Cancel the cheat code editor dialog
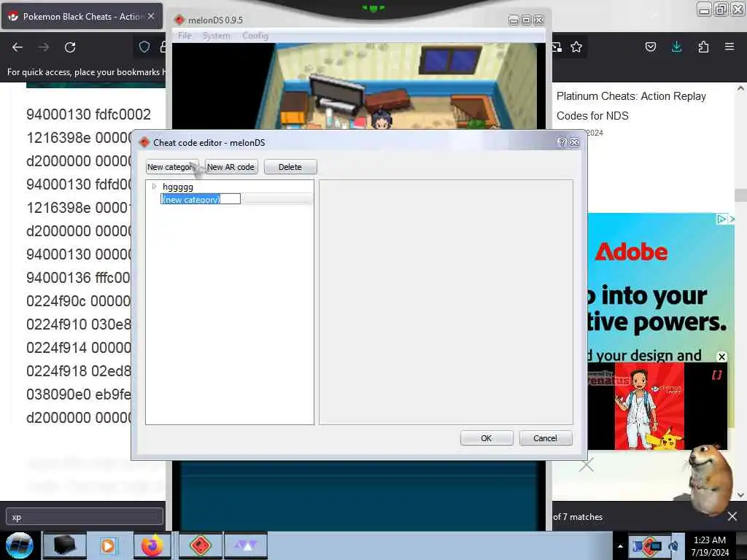Image resolution: width=747 pixels, height=560 pixels. (545, 438)
